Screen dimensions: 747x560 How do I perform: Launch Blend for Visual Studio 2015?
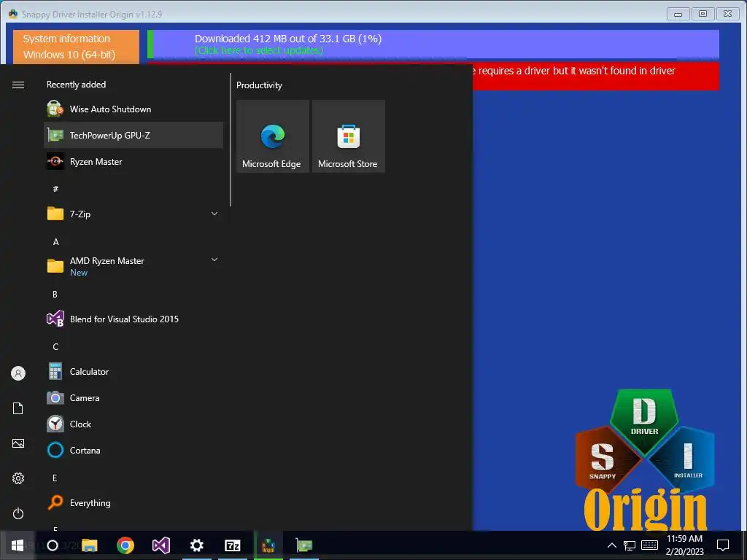133,319
